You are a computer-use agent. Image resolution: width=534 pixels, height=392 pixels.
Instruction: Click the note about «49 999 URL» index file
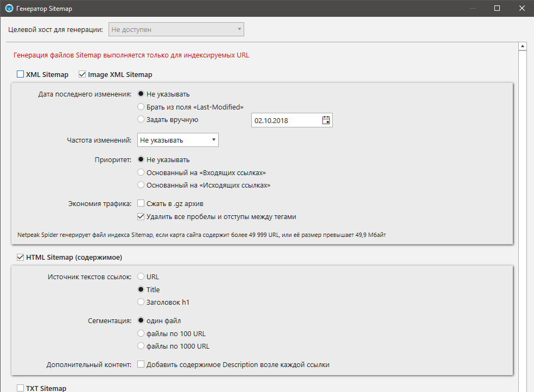(x=202, y=235)
